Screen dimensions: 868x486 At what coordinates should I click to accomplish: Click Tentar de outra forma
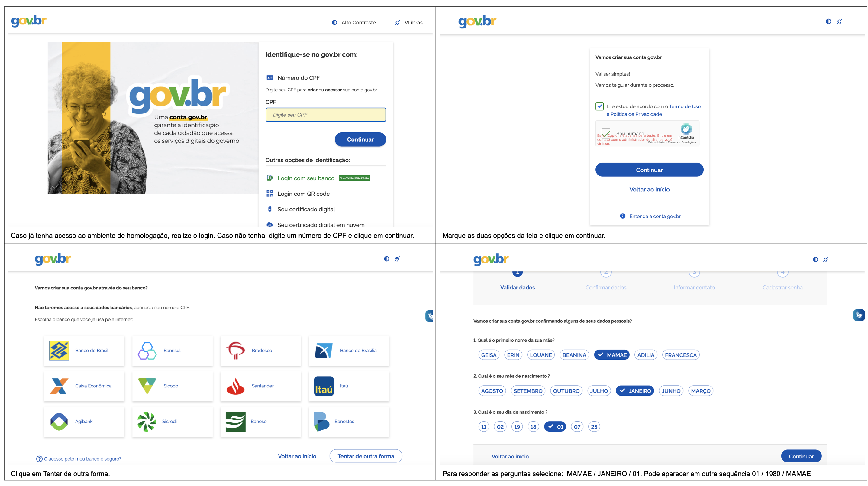coord(366,456)
